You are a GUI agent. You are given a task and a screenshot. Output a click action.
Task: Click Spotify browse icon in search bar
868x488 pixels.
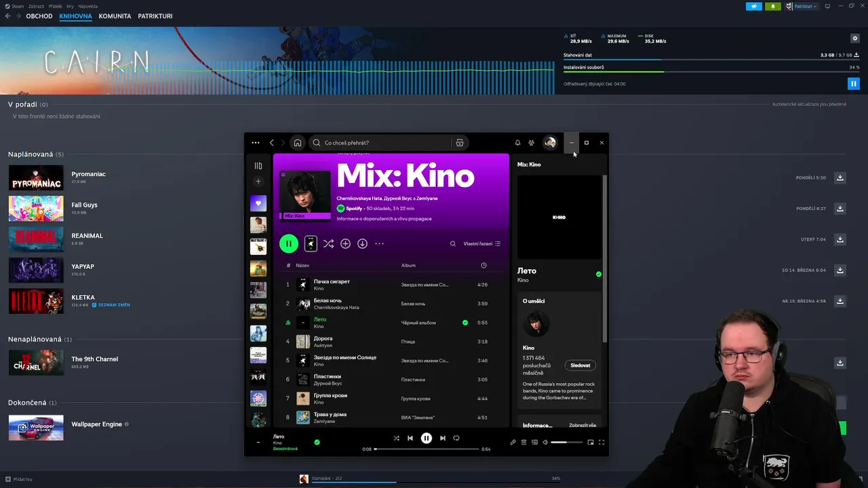460,142
